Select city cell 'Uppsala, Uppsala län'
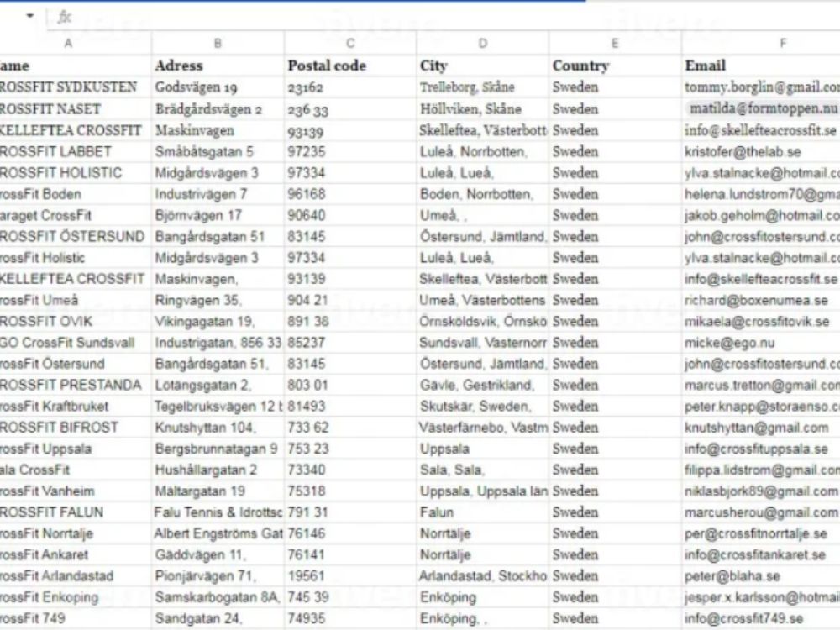This screenshot has width=840, height=630. coord(483,491)
